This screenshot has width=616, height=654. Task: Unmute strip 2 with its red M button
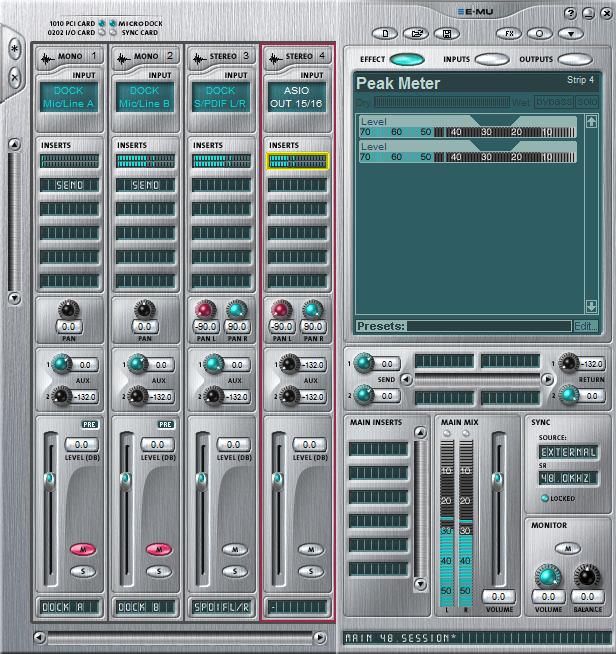point(159,549)
